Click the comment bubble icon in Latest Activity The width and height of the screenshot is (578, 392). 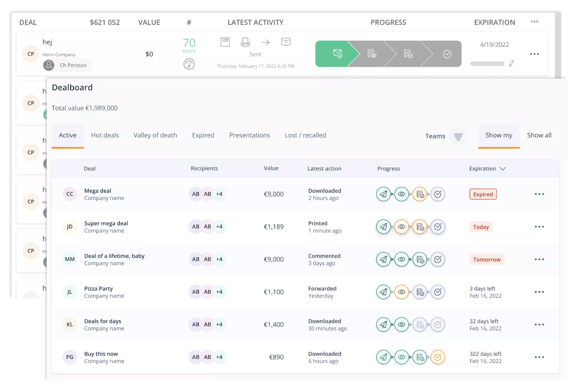[x=286, y=42]
